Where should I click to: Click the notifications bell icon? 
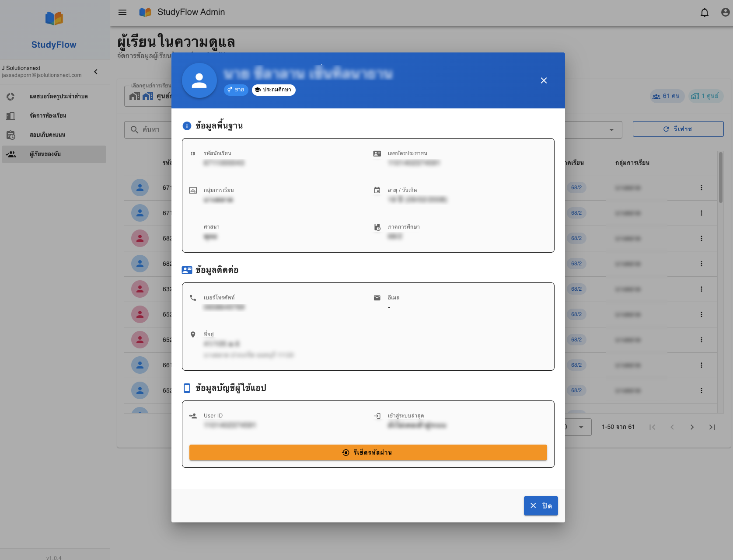704,12
